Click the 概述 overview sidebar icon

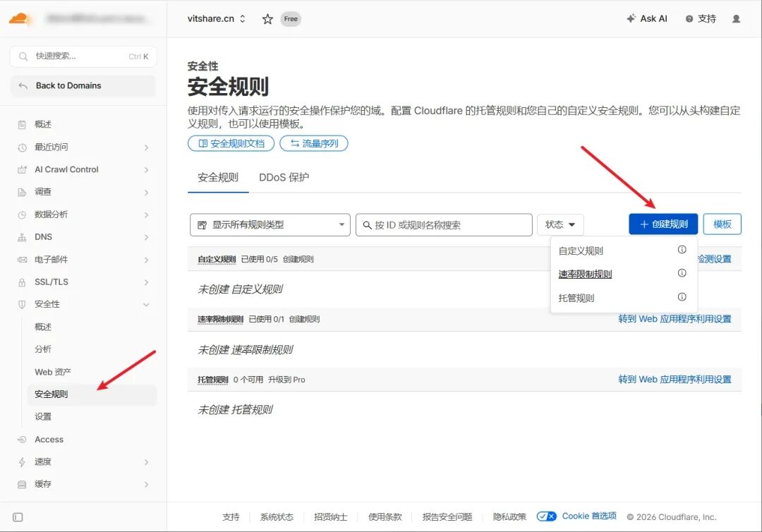[x=22, y=125]
